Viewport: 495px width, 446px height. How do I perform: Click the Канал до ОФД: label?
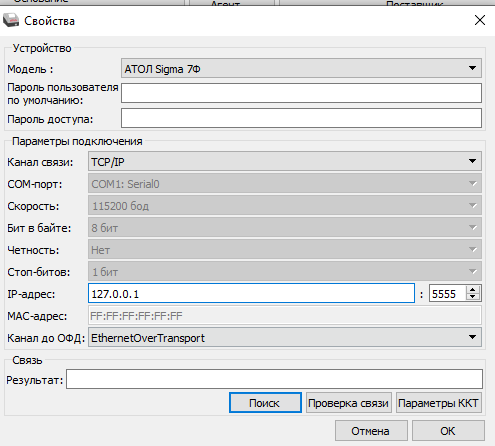46,338
